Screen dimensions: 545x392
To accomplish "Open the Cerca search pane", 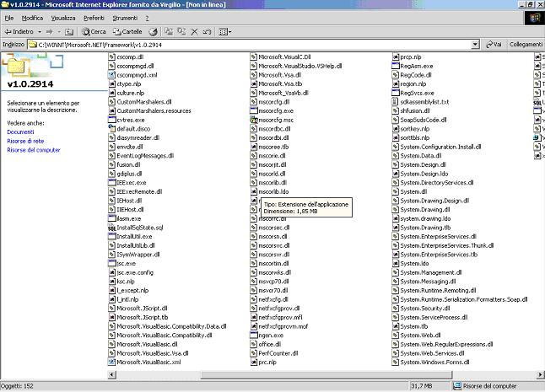I will 94,31.
